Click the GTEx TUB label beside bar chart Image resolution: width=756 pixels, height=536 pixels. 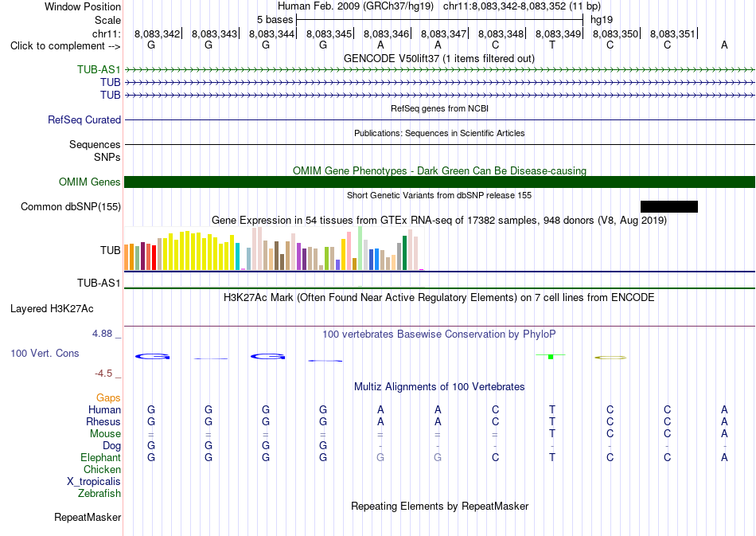click(111, 250)
